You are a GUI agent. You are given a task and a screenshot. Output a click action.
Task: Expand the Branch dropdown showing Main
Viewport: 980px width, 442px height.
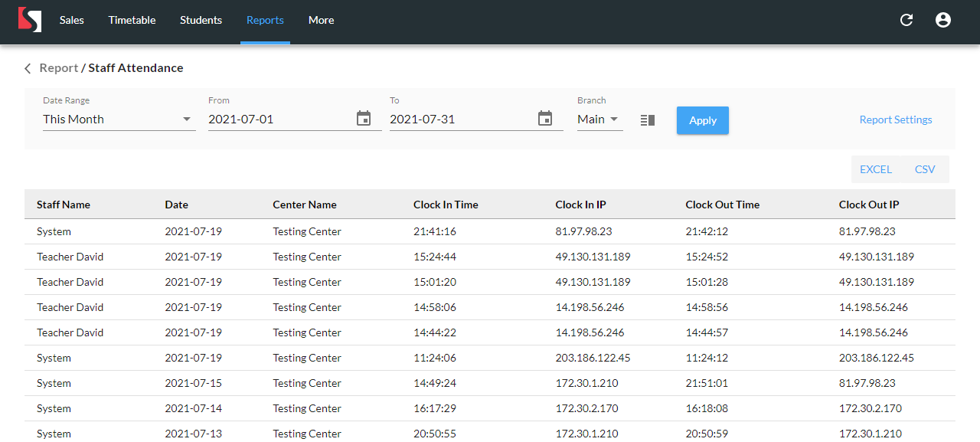(599, 120)
